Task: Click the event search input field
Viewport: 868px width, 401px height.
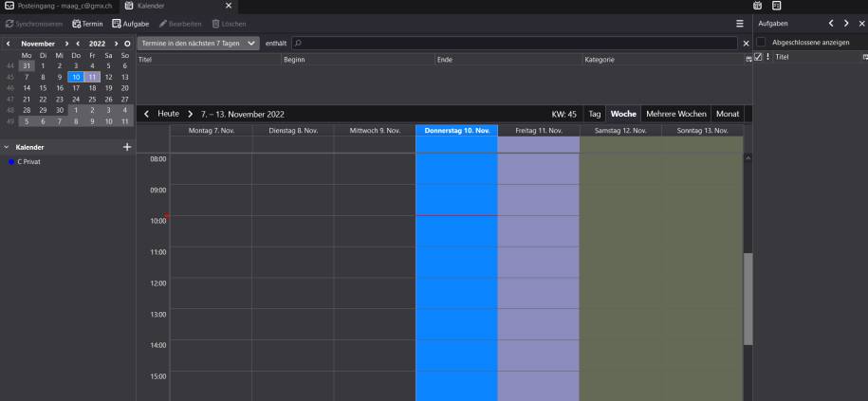Action: [x=515, y=44]
